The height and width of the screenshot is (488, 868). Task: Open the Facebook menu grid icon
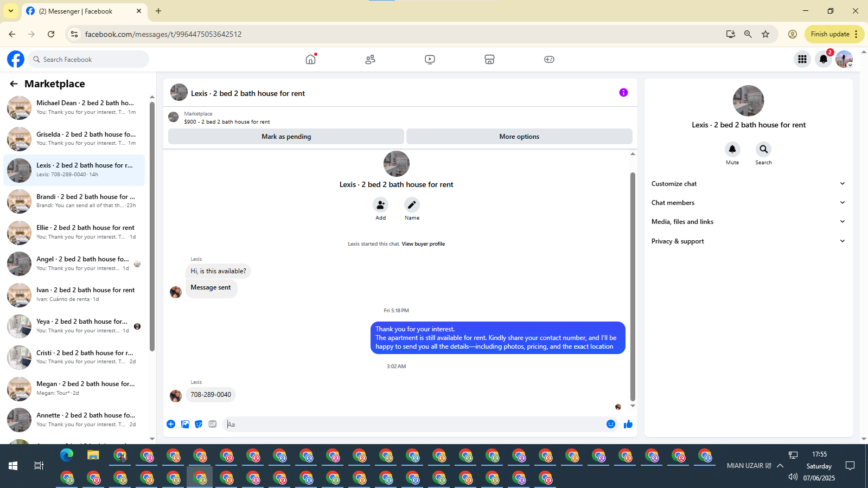point(802,59)
